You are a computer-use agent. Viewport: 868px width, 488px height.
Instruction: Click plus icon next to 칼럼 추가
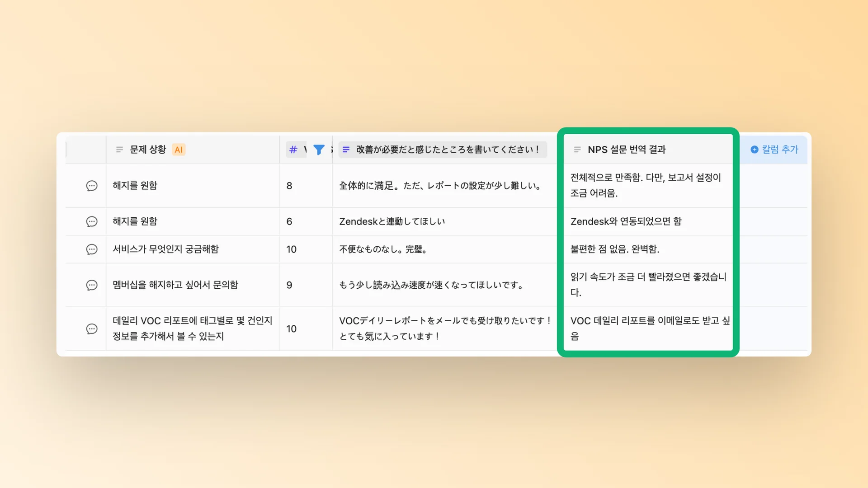[754, 150]
